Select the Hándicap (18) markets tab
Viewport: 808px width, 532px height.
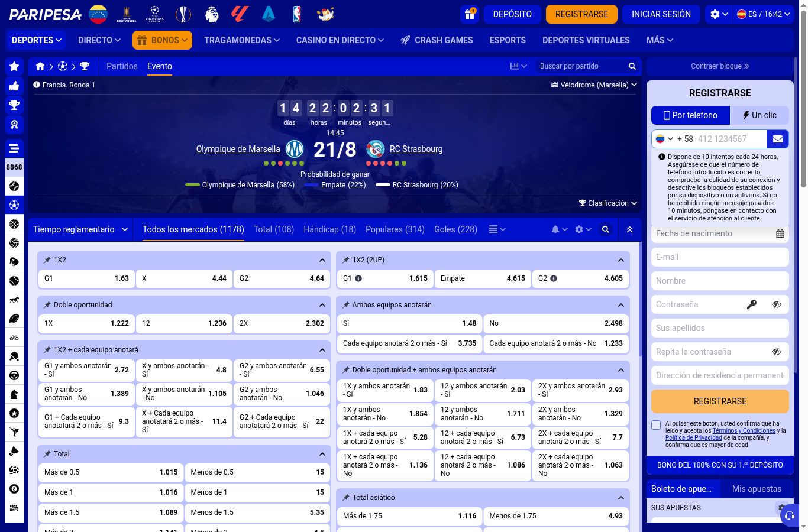point(330,229)
